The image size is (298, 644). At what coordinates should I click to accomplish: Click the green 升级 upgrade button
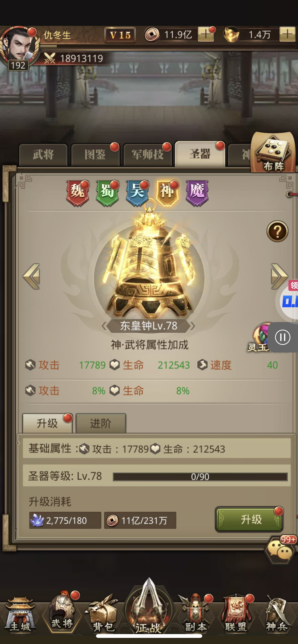(249, 519)
